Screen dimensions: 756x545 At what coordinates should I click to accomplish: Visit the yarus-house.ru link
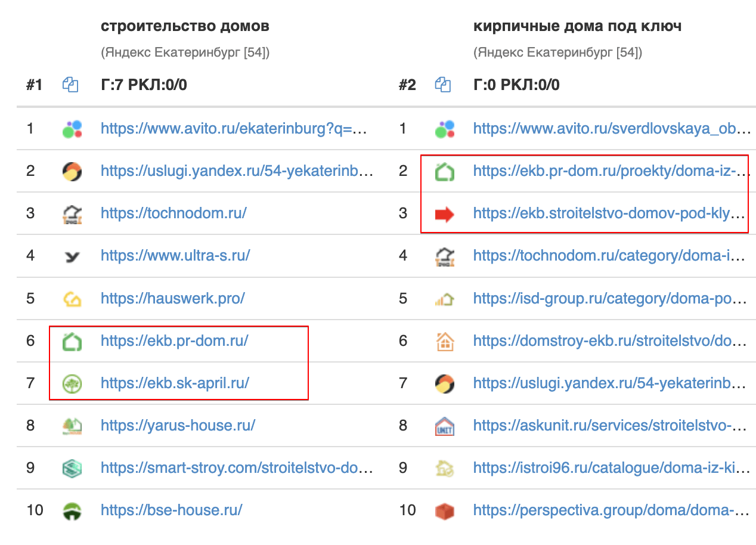(x=178, y=426)
